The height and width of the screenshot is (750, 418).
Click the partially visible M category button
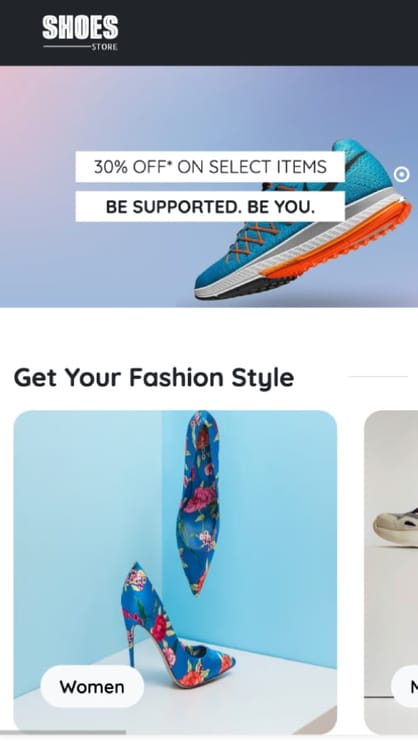(x=405, y=686)
